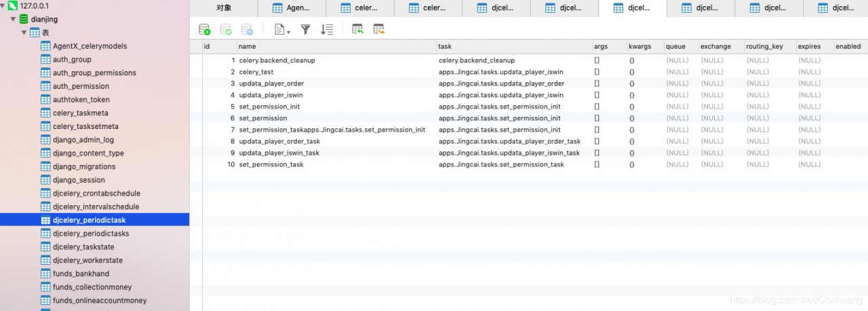Collapse the 127.0.0.1 connection node
The width and height of the screenshot is (868, 311).
3,5
